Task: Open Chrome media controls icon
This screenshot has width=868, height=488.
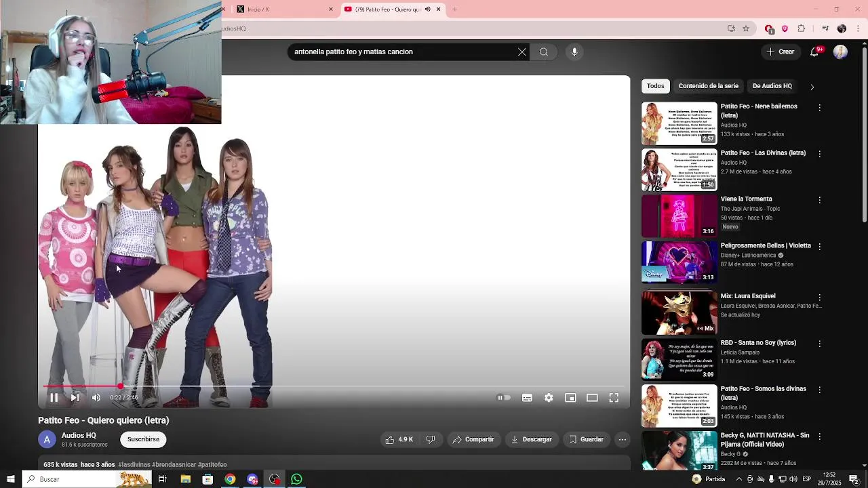Action: click(x=825, y=28)
